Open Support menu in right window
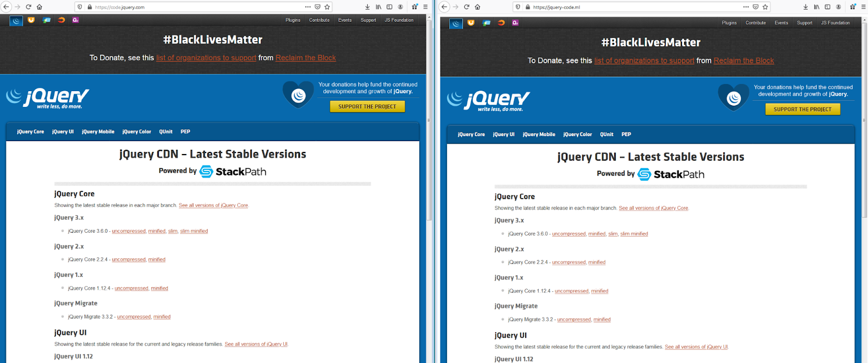This screenshot has height=363, width=868. (x=805, y=23)
